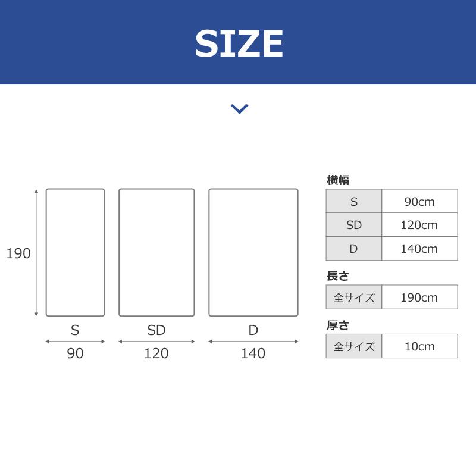Screen dimensions: 476x476
Task: Click the vertical height arrow beside 190
Action: click(x=36, y=252)
